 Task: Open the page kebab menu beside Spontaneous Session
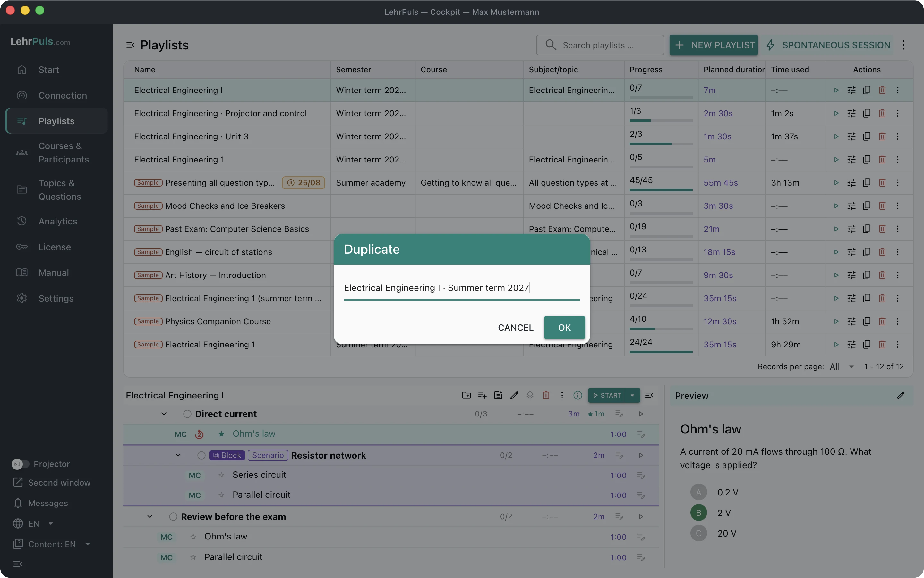tap(903, 45)
